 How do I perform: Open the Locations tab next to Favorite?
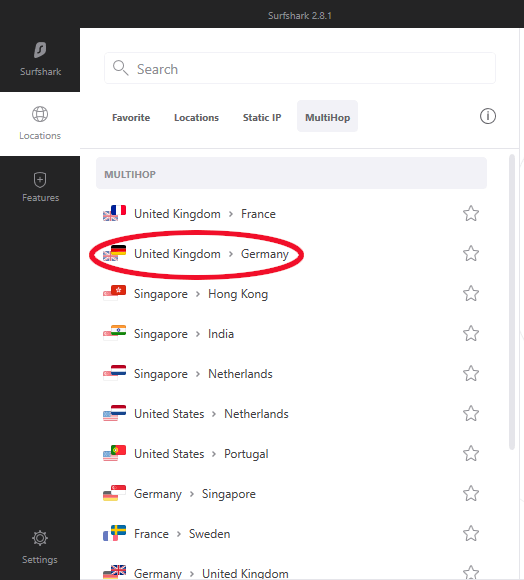click(x=196, y=117)
